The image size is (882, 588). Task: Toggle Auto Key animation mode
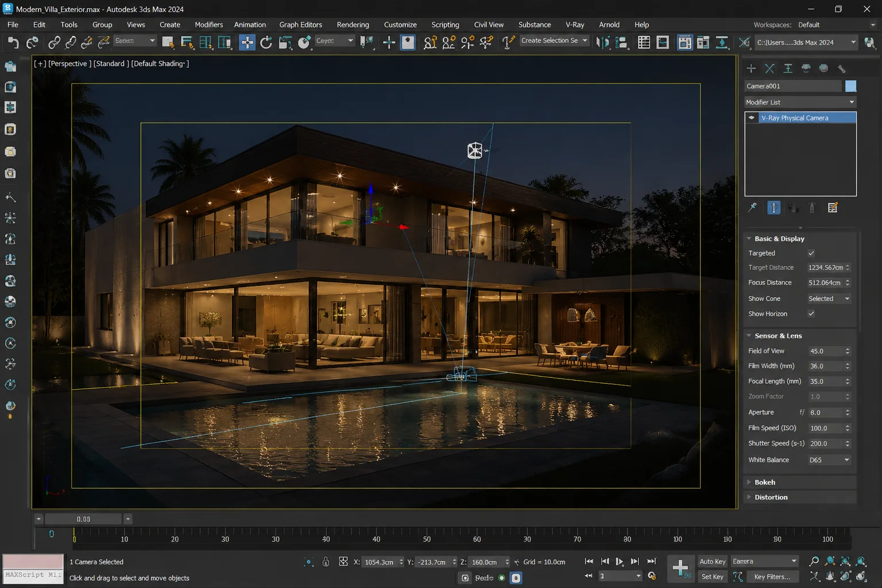(713, 562)
